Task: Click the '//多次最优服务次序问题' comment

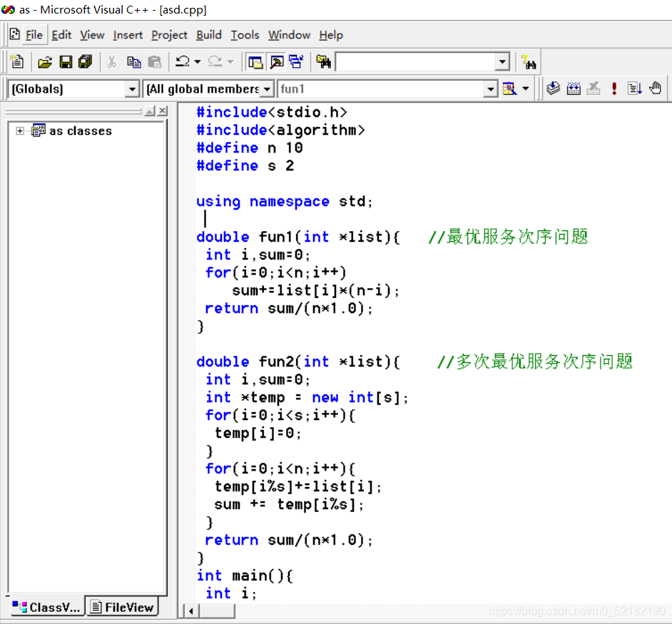Action: tap(535, 362)
